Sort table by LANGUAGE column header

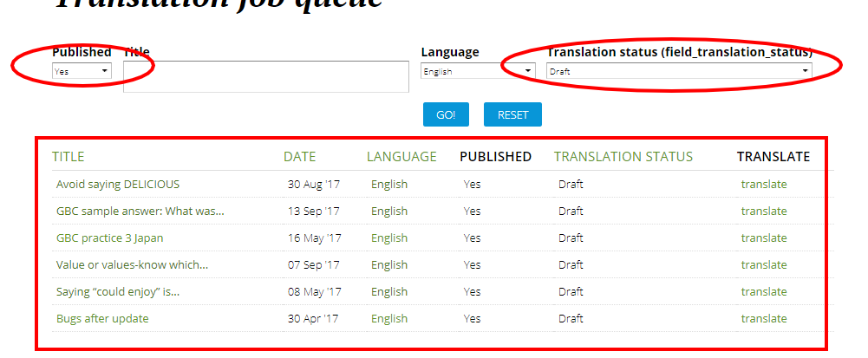401,157
